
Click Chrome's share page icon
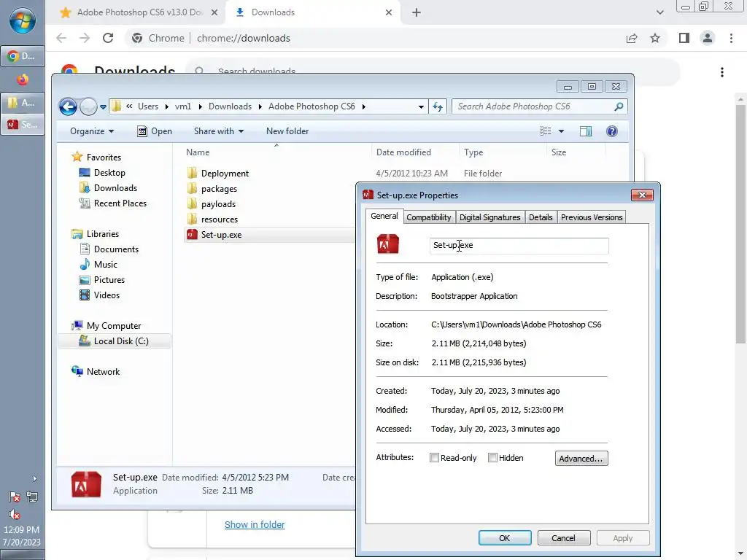pyautogui.click(x=632, y=38)
